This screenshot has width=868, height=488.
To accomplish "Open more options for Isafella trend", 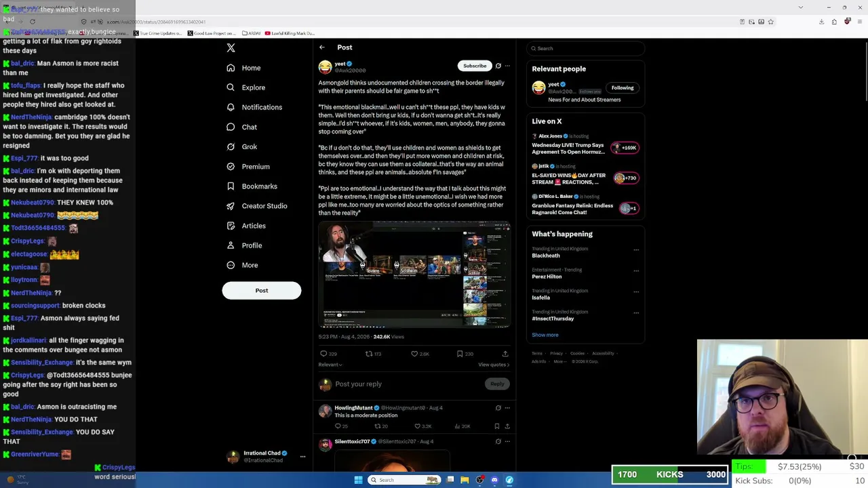I will tap(636, 291).
